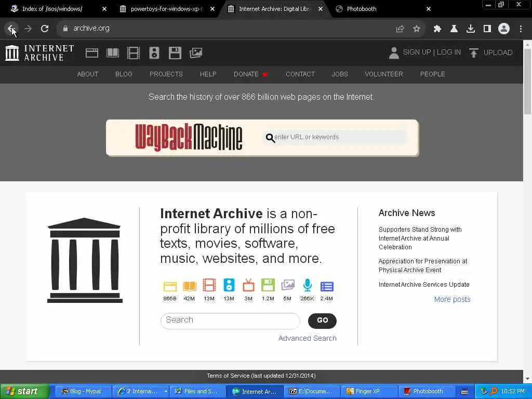Screen dimensions: 532x399
Task: Open Blog - Mypal taskbar item
Action: click(82, 392)
